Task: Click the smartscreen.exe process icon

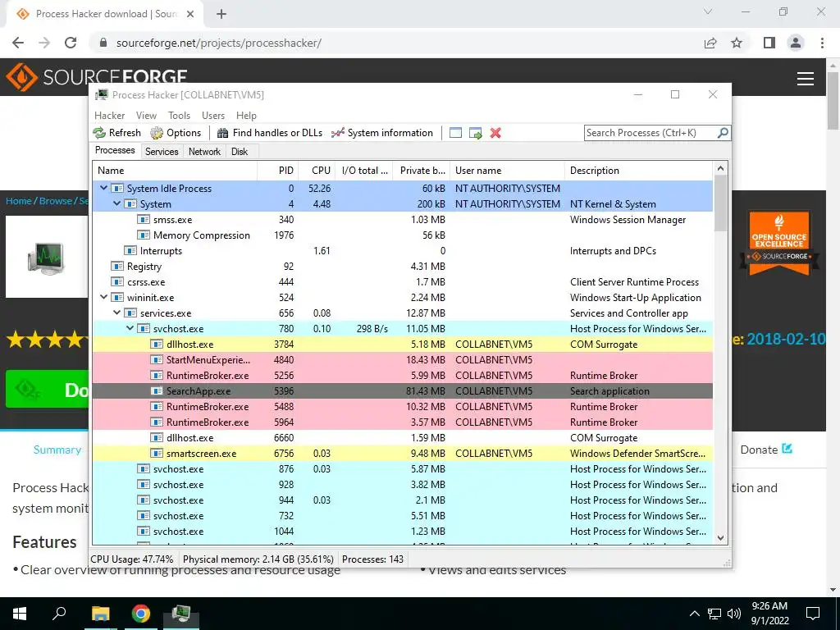Action: click(157, 453)
